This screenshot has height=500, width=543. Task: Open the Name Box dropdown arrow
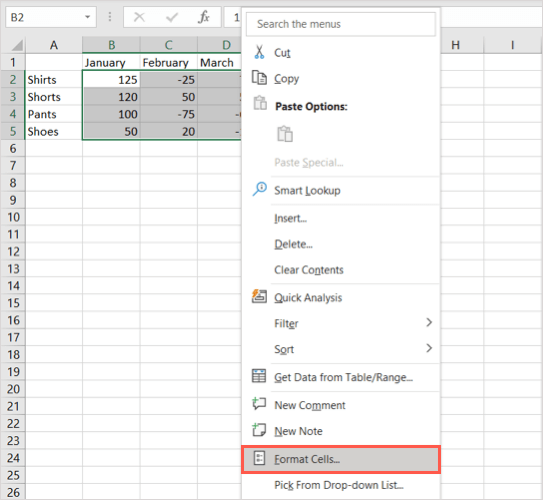88,17
